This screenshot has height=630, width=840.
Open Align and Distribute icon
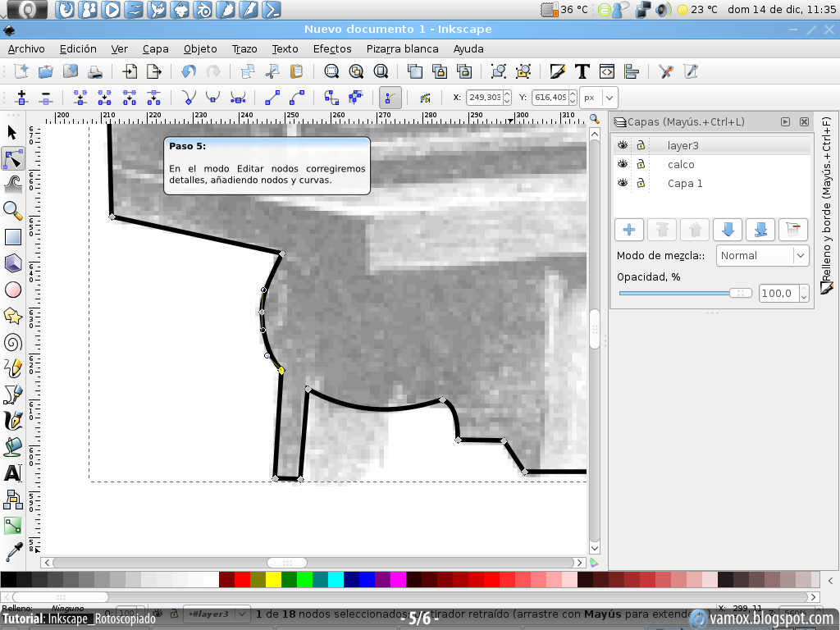(632, 71)
